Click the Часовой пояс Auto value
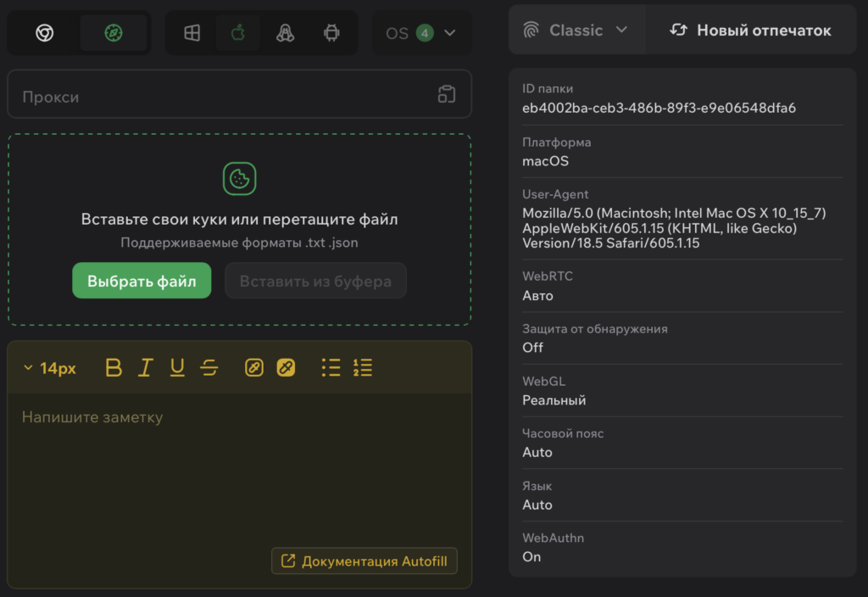 click(x=537, y=453)
